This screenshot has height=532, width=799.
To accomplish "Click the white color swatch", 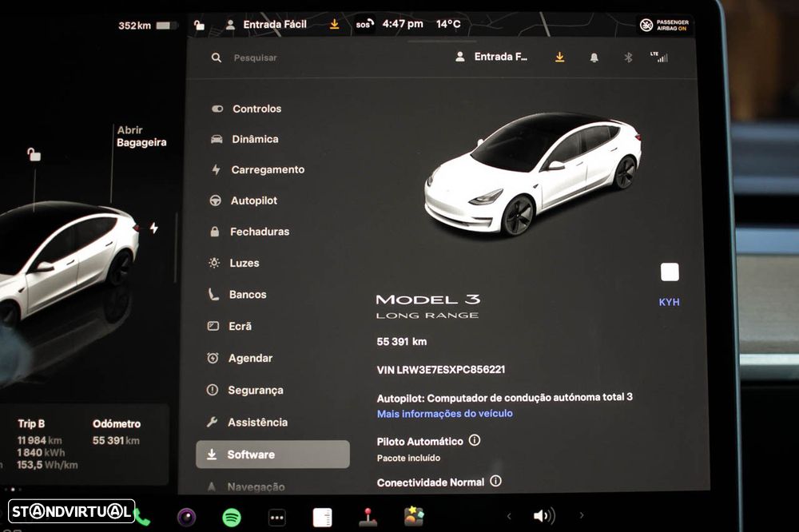I will [670, 272].
